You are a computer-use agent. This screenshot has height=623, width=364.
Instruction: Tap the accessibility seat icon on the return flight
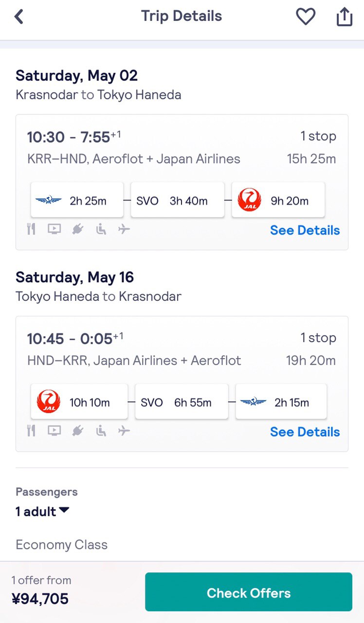pos(101,430)
